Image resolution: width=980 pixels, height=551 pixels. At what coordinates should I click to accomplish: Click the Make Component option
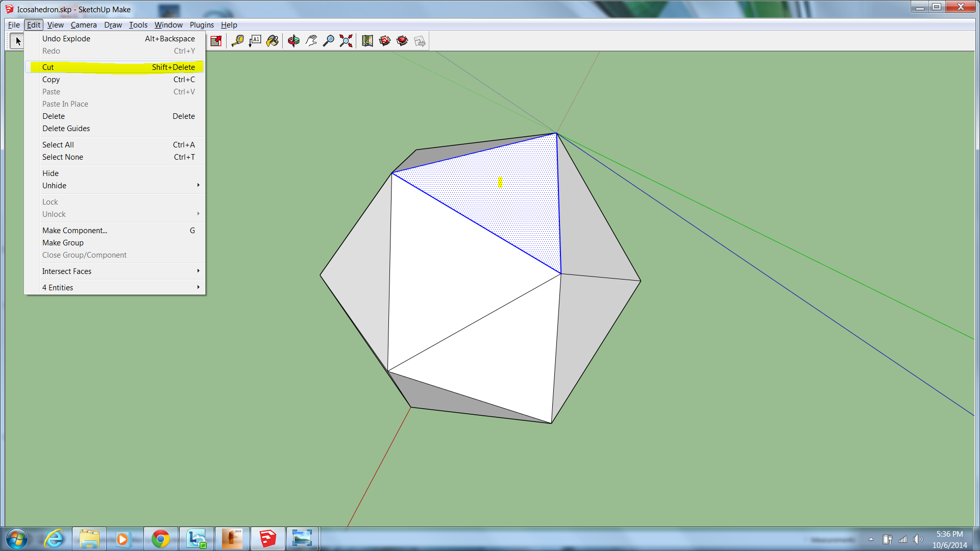tap(74, 230)
